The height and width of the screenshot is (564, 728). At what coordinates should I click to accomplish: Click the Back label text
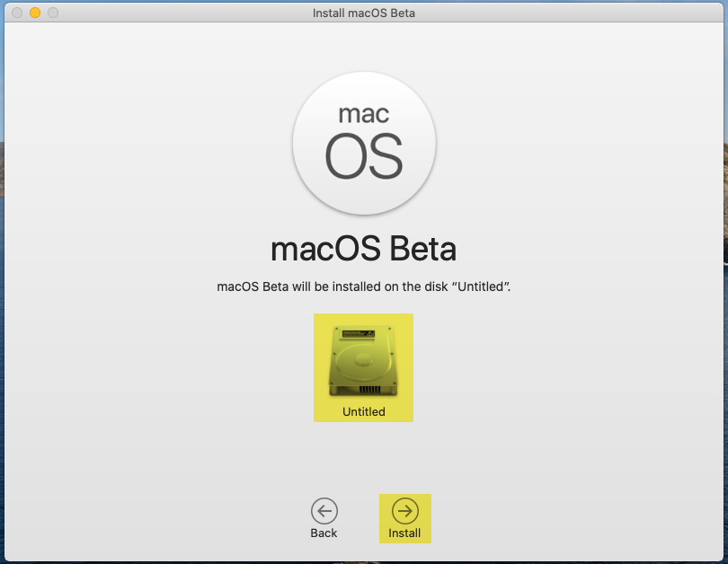pos(324,533)
